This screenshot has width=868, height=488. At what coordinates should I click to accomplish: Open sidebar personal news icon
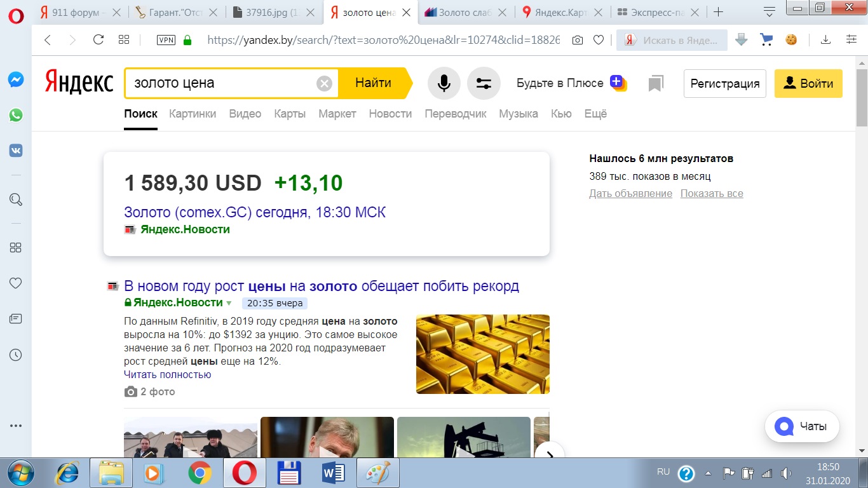tap(16, 318)
